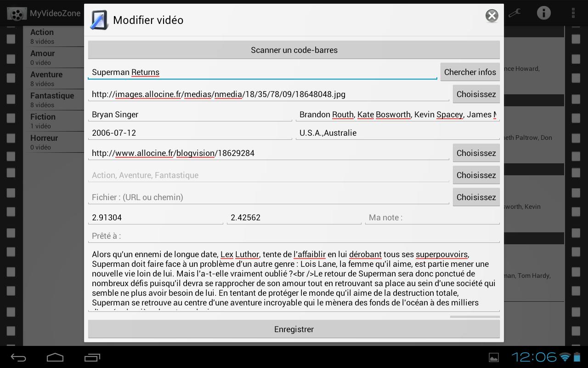
Task: Focus the Action, Aventure, Fantastique genre field
Action: pyautogui.click(x=269, y=175)
